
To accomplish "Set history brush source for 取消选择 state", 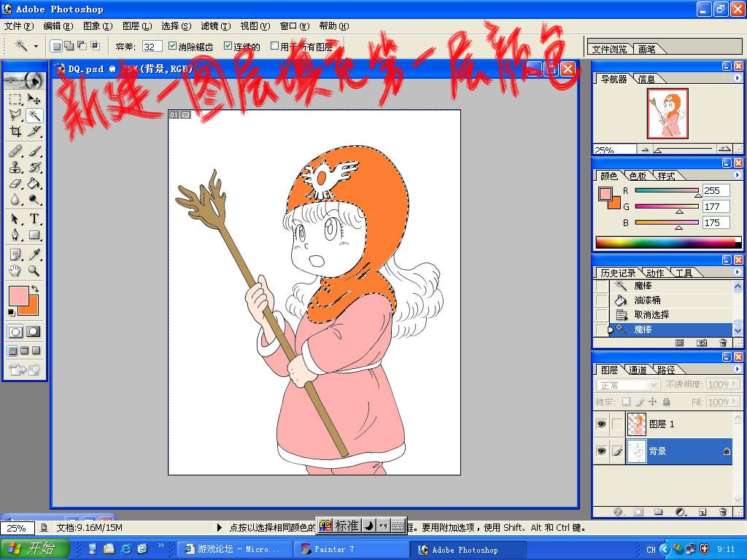I will pos(602,315).
